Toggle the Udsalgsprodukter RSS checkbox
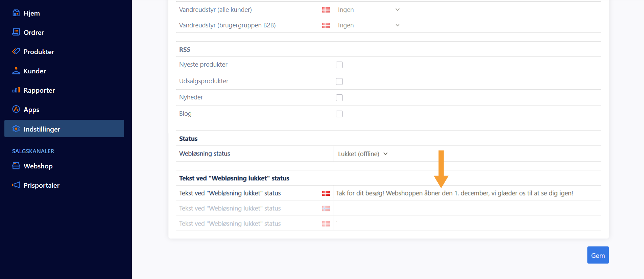This screenshot has width=644, height=279. tap(339, 82)
